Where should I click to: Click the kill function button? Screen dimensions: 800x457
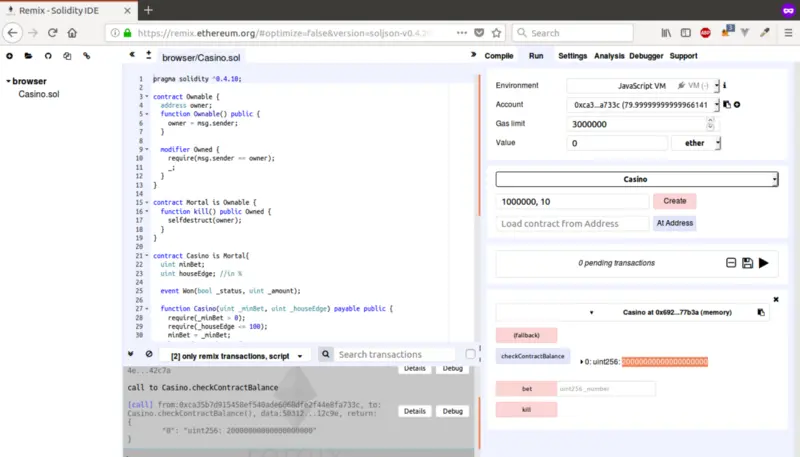[x=527, y=410]
